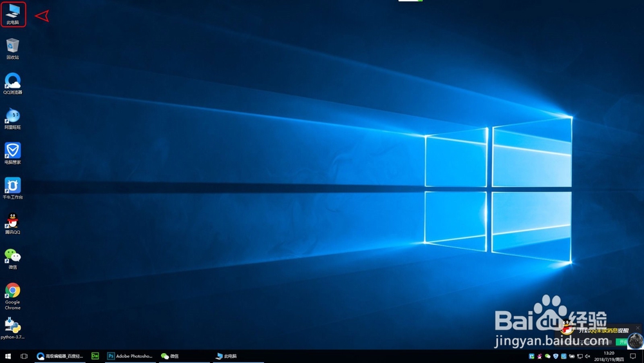This screenshot has width=644, height=363.
Task: Click green 开启 button in QQ popup
Action: click(x=622, y=342)
